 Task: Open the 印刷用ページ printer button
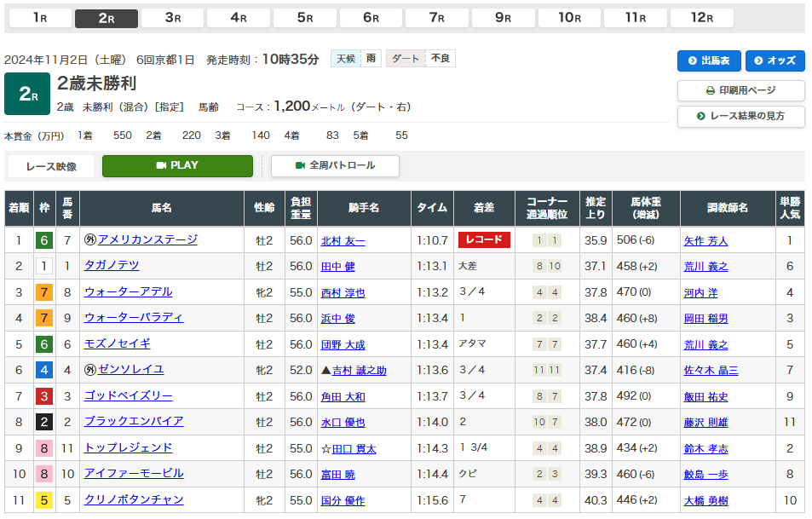[x=740, y=90]
